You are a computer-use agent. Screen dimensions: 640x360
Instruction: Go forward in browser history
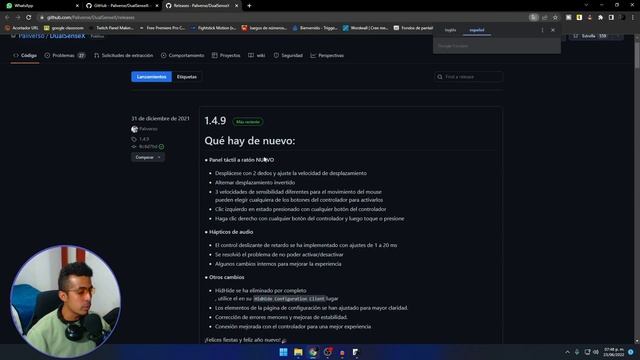pyautogui.click(x=18, y=18)
